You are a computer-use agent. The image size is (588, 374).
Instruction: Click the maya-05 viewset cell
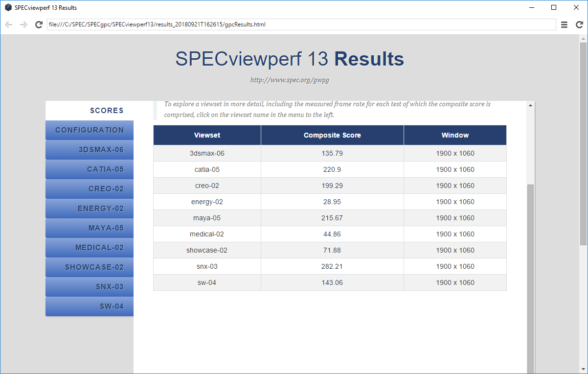click(x=207, y=218)
